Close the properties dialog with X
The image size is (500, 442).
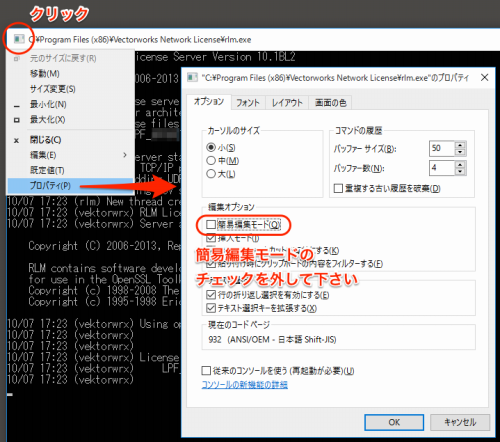click(x=484, y=78)
